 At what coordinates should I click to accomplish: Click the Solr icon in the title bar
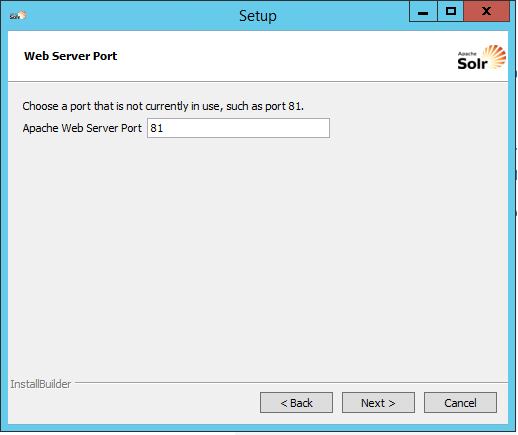[x=18, y=15]
